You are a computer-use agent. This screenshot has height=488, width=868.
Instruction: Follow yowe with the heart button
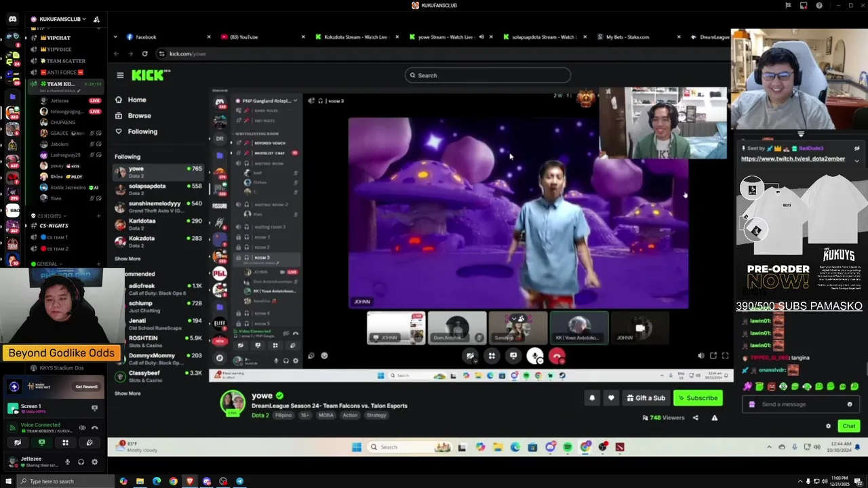[x=611, y=398]
